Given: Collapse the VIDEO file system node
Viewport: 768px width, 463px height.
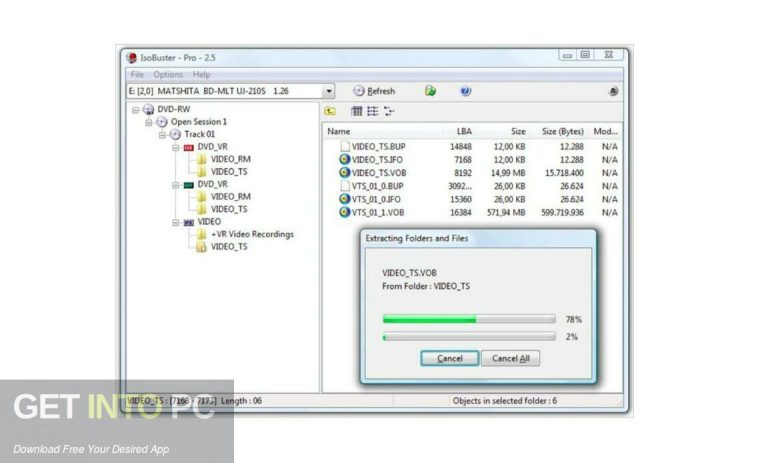Looking at the screenshot, I should (175, 223).
